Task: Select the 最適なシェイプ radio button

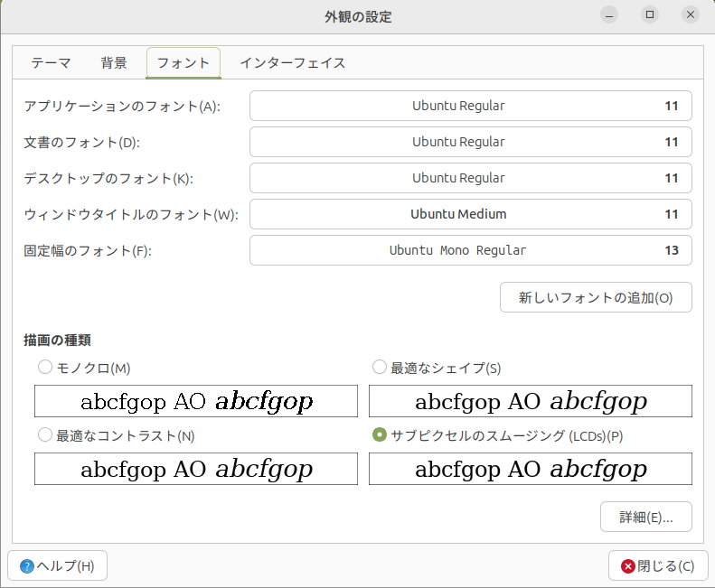Action: 380,367
